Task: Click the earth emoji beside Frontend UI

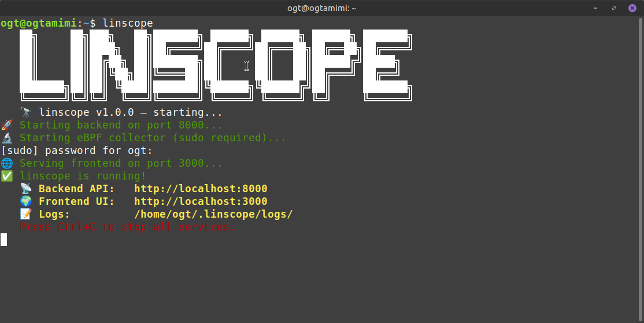Action: pos(26,201)
